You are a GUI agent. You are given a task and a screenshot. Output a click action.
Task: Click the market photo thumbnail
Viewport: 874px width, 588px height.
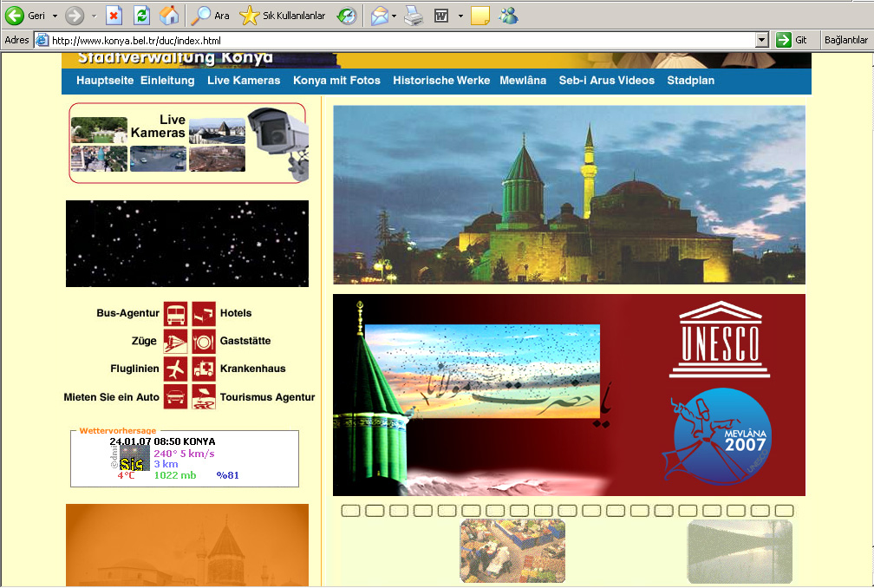coord(512,551)
